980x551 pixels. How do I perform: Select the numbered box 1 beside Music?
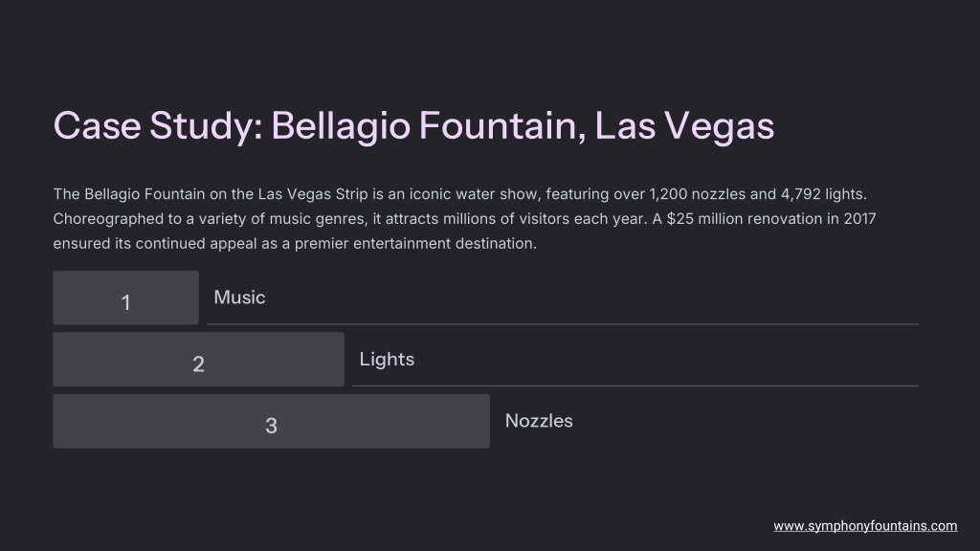[125, 298]
